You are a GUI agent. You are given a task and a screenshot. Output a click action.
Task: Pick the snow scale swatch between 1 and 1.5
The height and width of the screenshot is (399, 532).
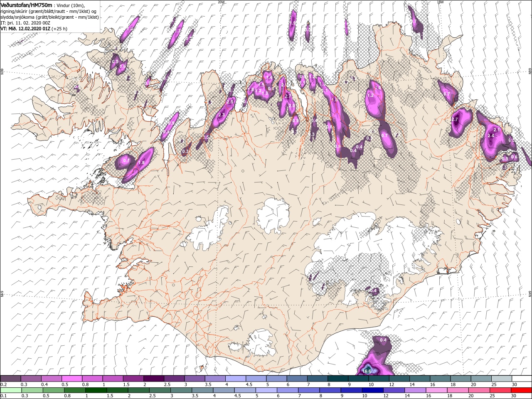pos(113,379)
